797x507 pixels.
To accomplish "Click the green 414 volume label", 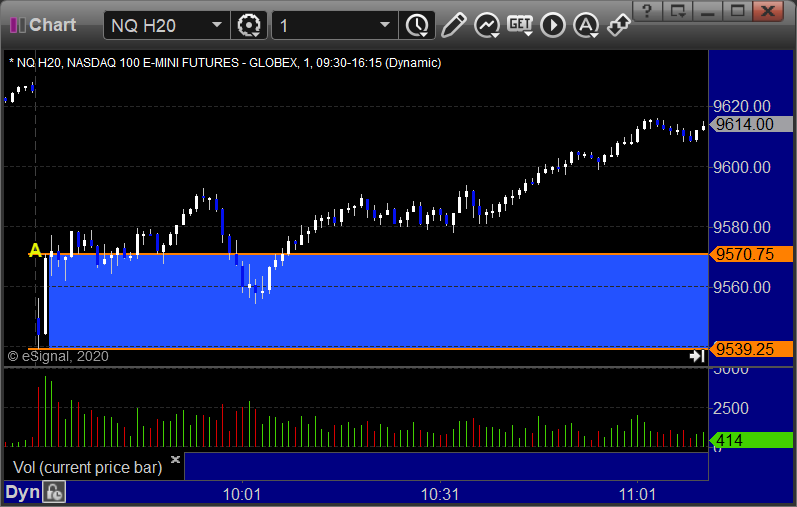I will tap(751, 440).
